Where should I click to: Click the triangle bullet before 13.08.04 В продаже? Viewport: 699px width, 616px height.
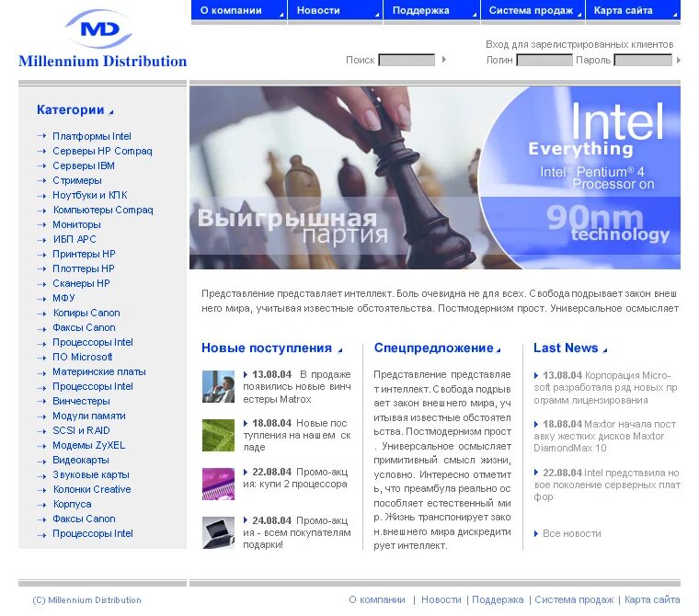pos(246,374)
